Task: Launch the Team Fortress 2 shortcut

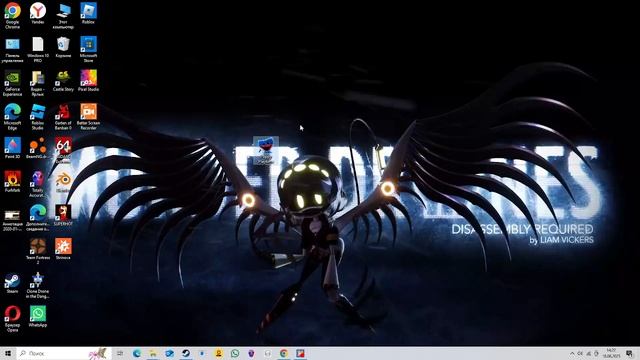Action: [x=38, y=251]
